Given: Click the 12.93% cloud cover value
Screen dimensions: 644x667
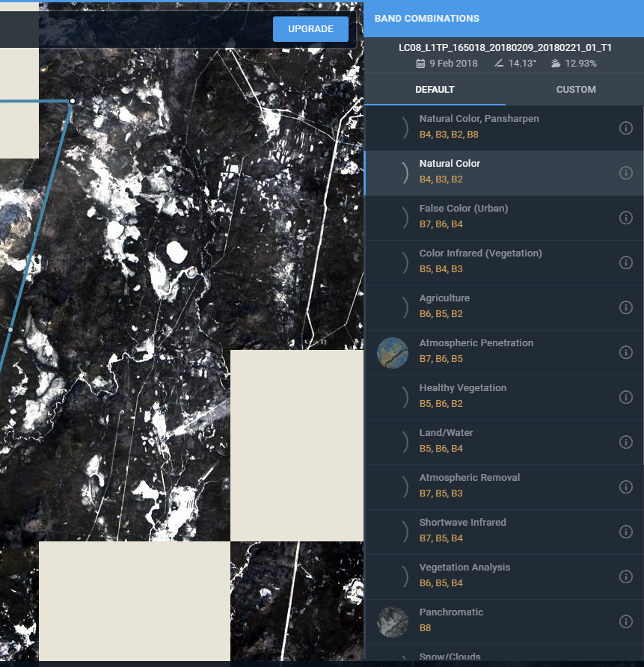Looking at the screenshot, I should [x=580, y=64].
